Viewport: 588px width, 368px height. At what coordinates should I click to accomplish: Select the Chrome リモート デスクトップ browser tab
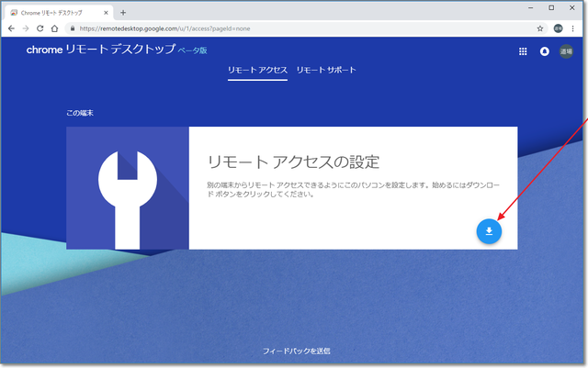tap(55, 12)
